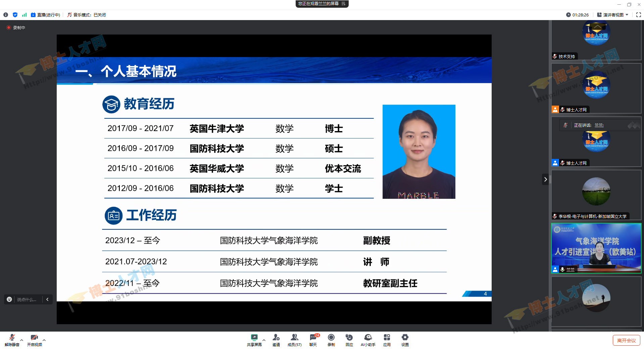Click the 直播(进行中) live status
Screen dimensions: 644x349
pyautogui.click(x=45, y=15)
